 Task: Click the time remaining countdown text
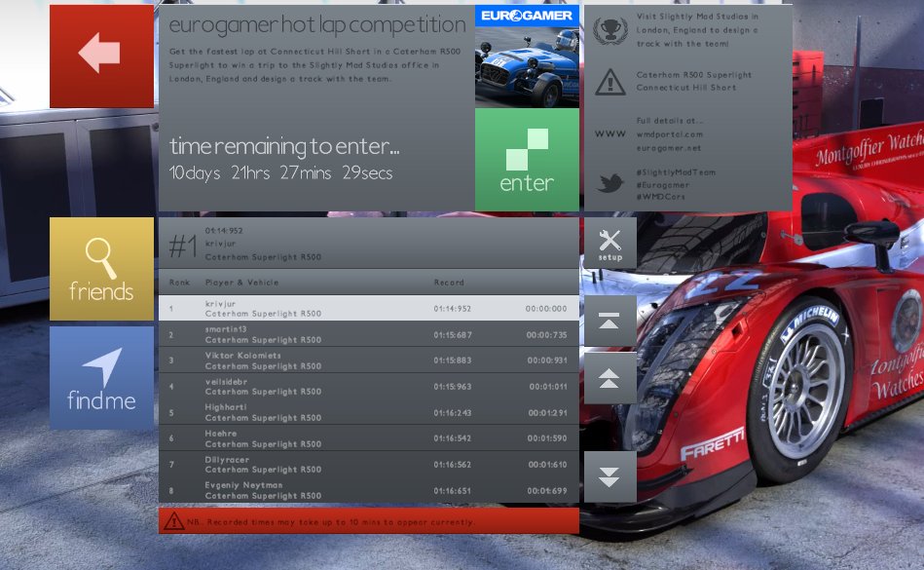(x=281, y=172)
